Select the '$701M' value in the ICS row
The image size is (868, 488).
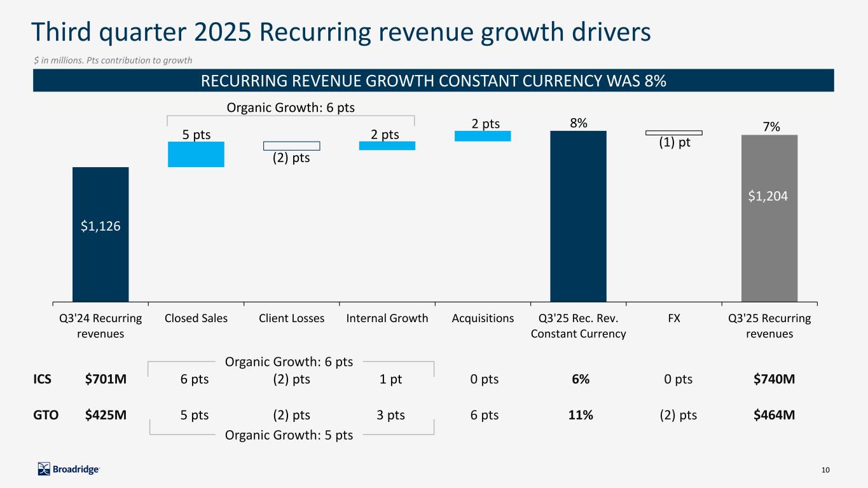pyautogui.click(x=106, y=379)
